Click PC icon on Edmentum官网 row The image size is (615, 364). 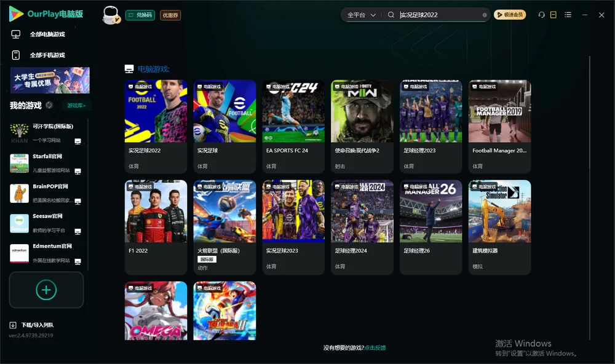click(x=77, y=262)
